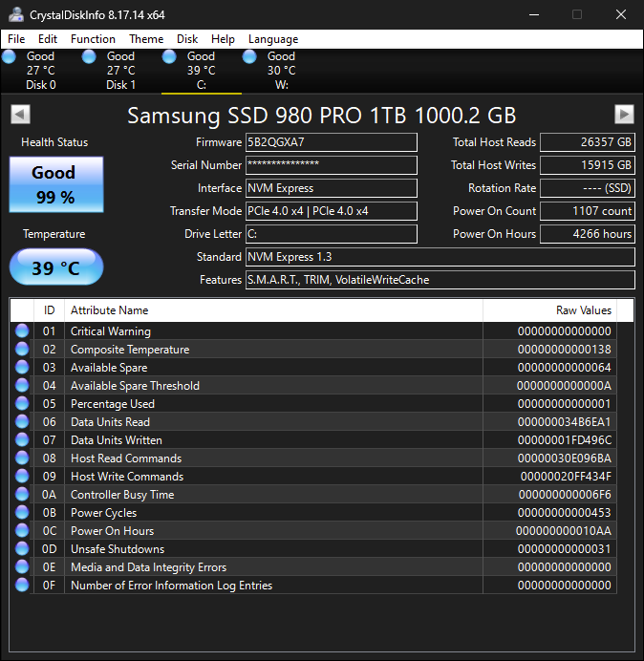Click the Raw Values column header
This screenshot has width=644, height=661.
tap(549, 310)
